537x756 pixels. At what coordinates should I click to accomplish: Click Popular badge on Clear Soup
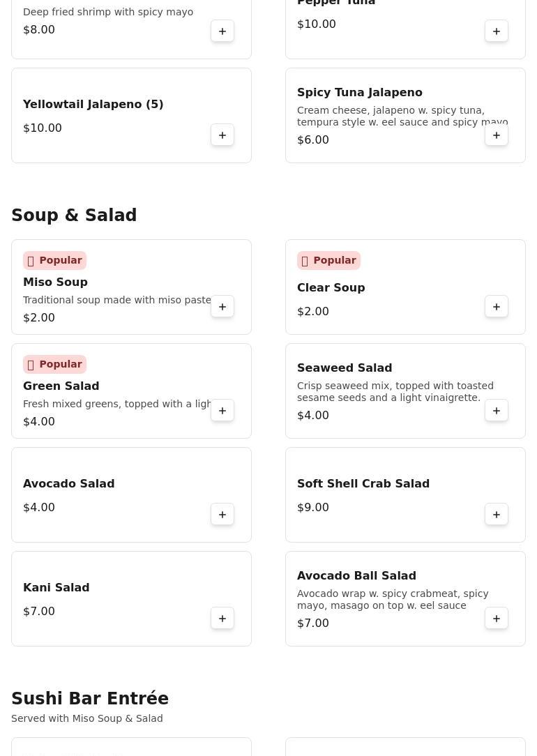click(328, 261)
